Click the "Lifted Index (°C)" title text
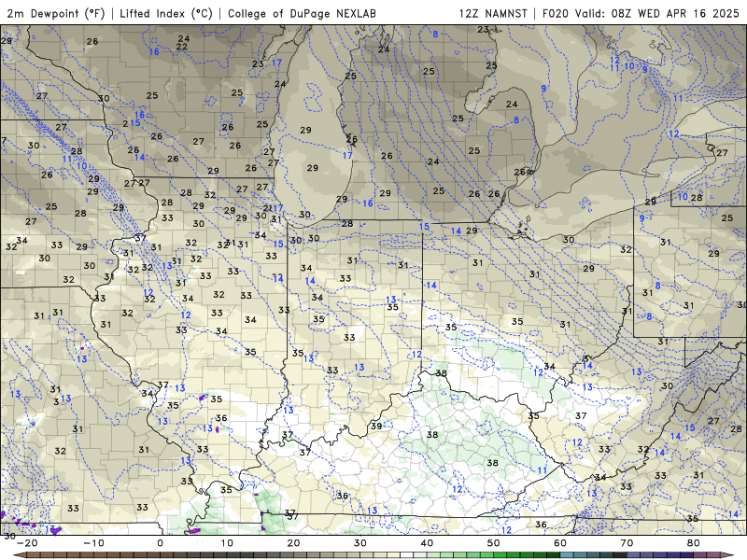 (x=166, y=13)
